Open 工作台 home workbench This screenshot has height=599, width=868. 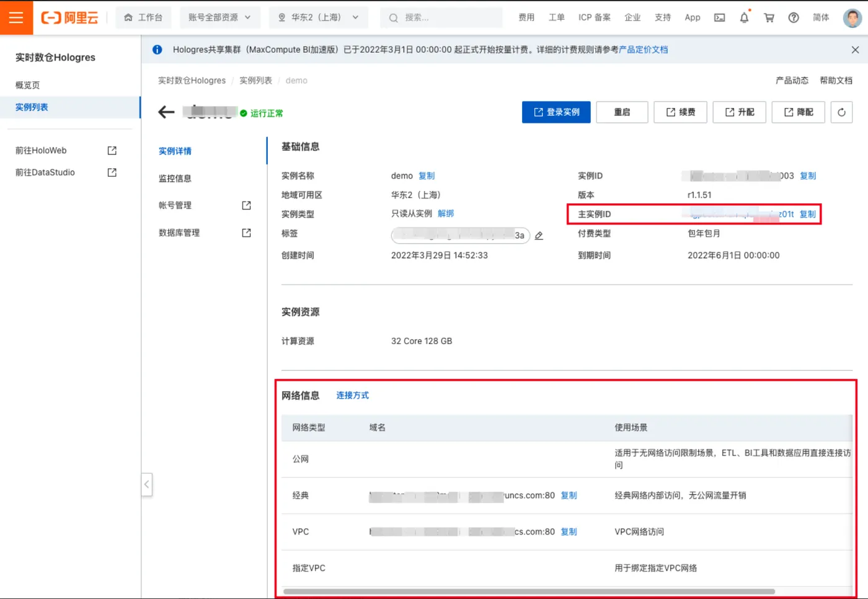(143, 17)
